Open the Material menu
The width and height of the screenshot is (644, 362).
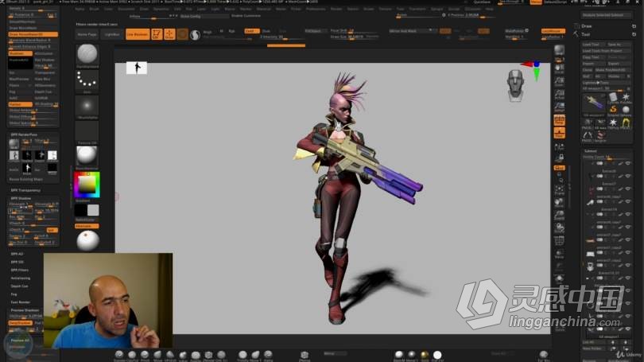[263, 9]
